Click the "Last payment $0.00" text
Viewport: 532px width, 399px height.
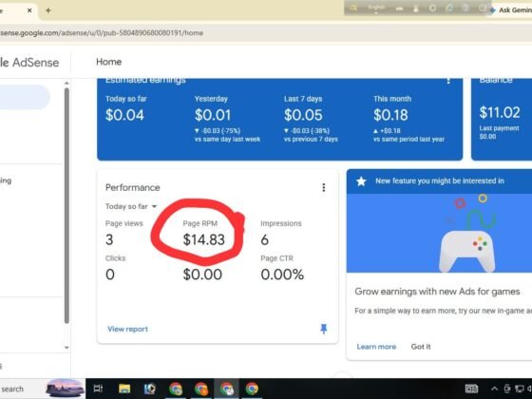499,132
